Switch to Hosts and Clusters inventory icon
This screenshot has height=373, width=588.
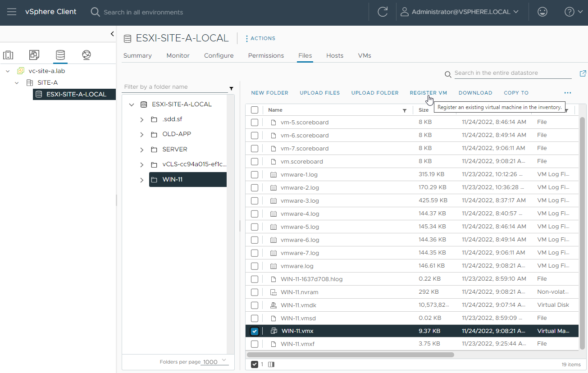8,55
